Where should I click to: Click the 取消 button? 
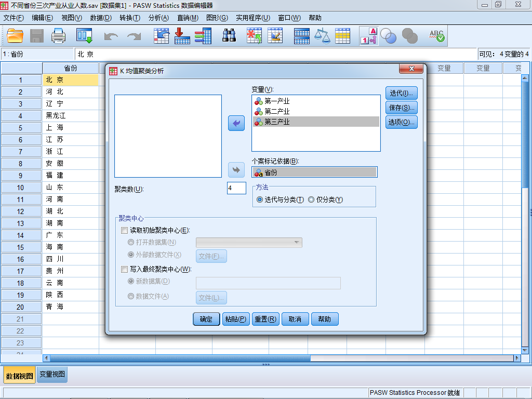[295, 319]
